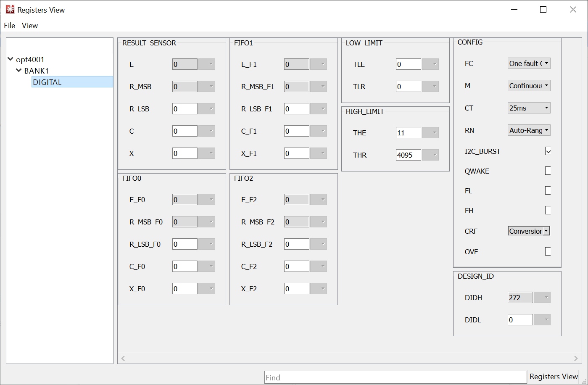Collapse the BANK1 tree node
This screenshot has height=385, width=588.
click(x=18, y=71)
